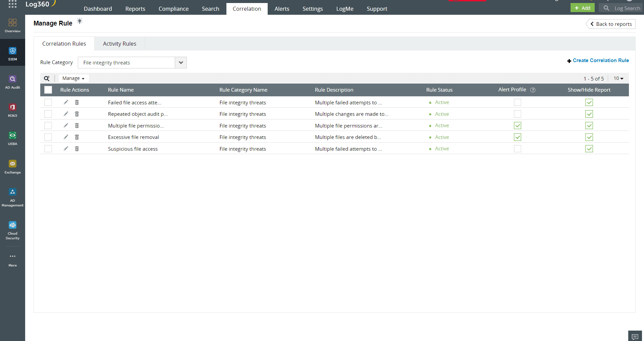
Task: Open the M365 sidebar module
Action: pos(12,110)
